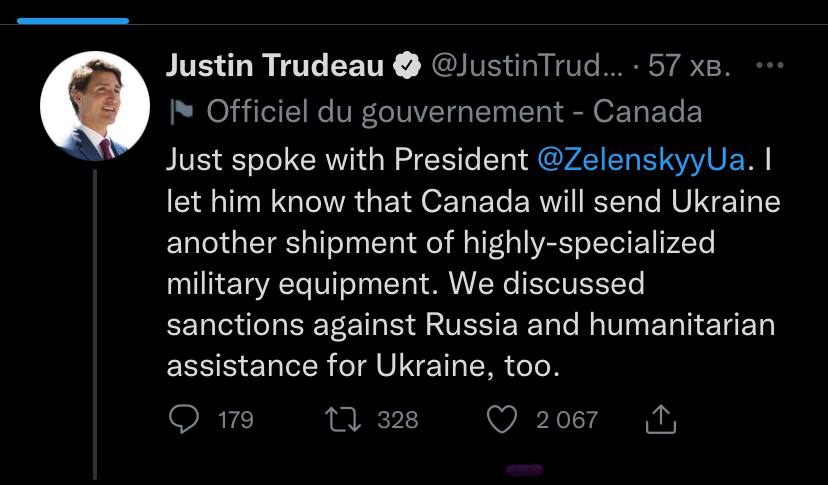Click the vertical thread line under avatar

[x=96, y=324]
